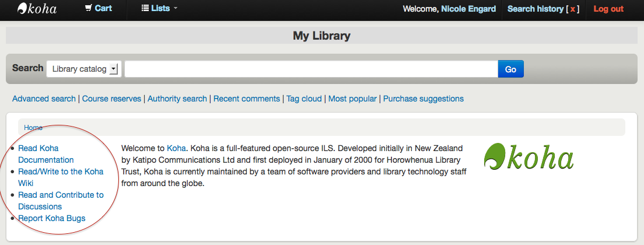Clear search history with the x

572,9
